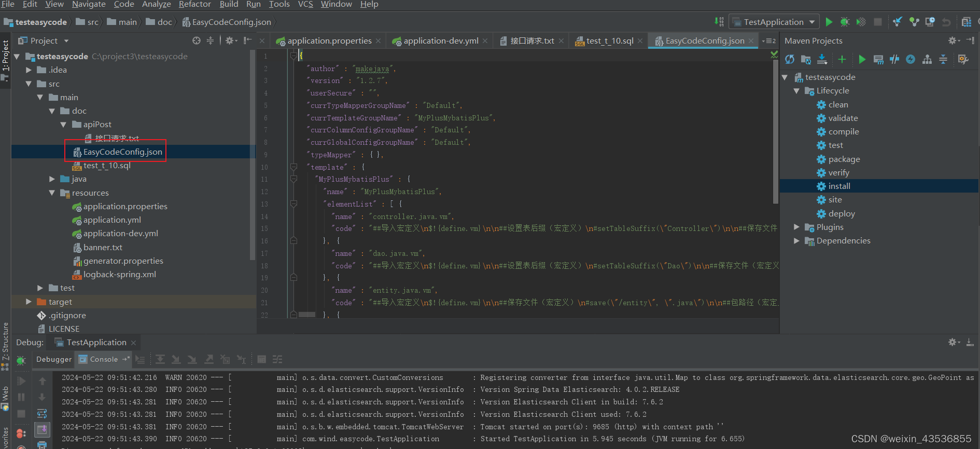This screenshot has width=980, height=449.
Task: Expand Maven Plugins node
Action: coord(796,227)
